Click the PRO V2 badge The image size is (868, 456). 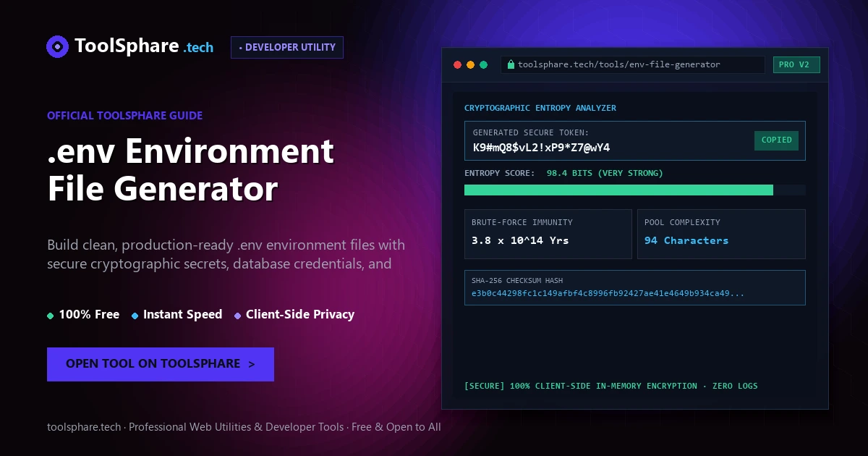pos(796,64)
